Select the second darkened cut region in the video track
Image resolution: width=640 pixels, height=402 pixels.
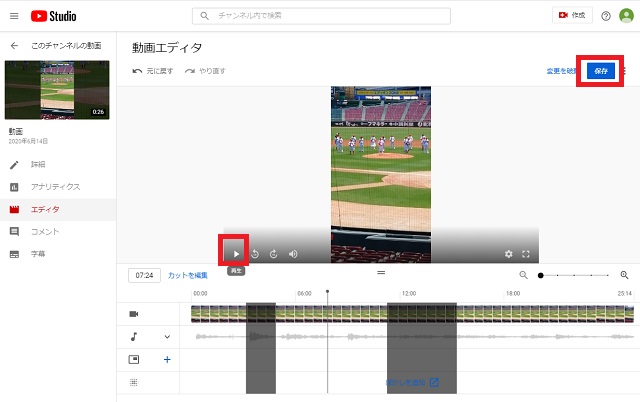[x=422, y=314]
